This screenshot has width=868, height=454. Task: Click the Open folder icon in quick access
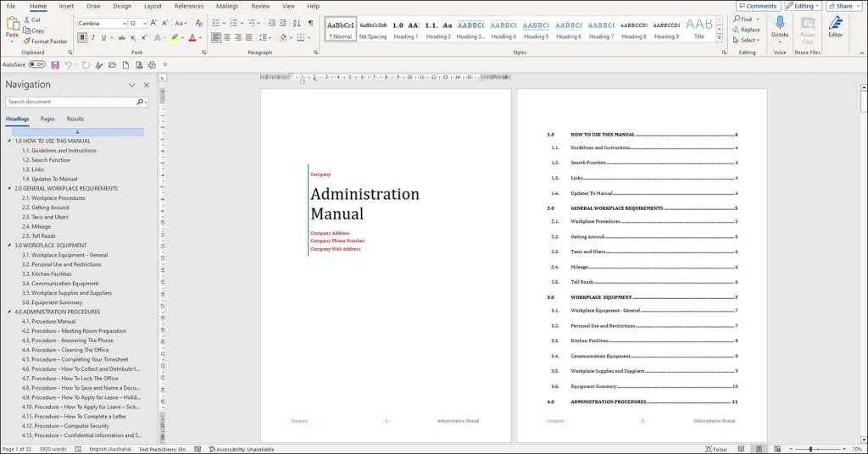coord(113,64)
